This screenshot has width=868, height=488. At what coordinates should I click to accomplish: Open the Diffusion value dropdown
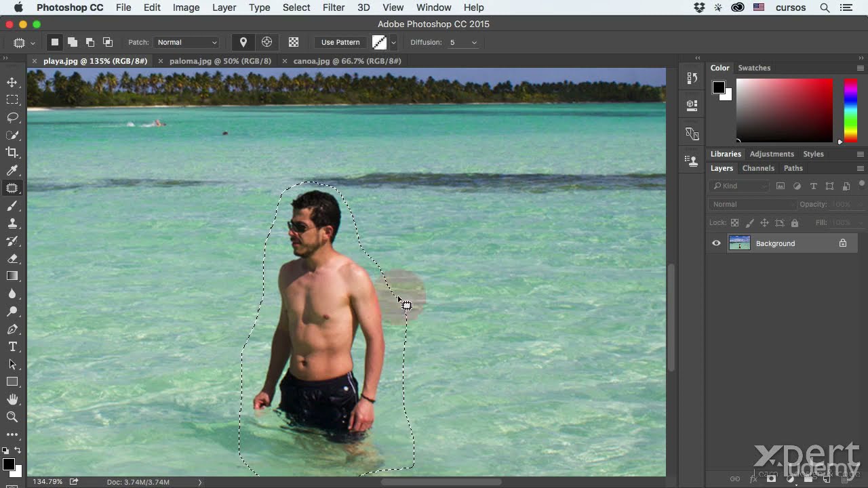(x=474, y=42)
